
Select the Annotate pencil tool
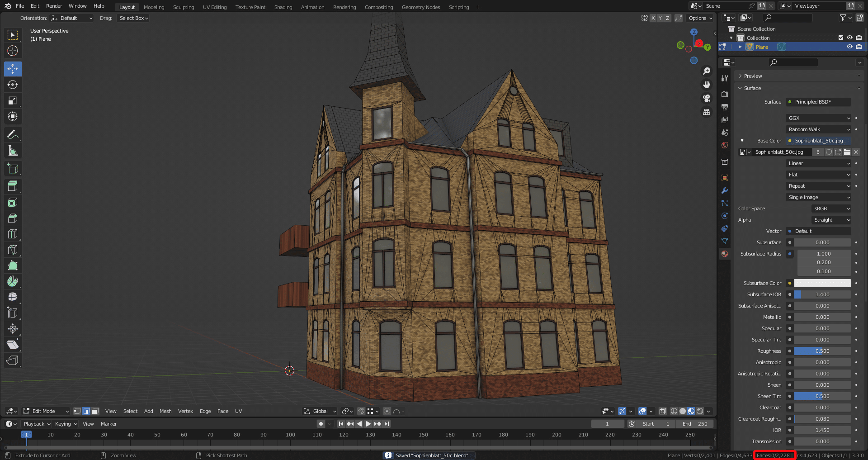pos(13,134)
